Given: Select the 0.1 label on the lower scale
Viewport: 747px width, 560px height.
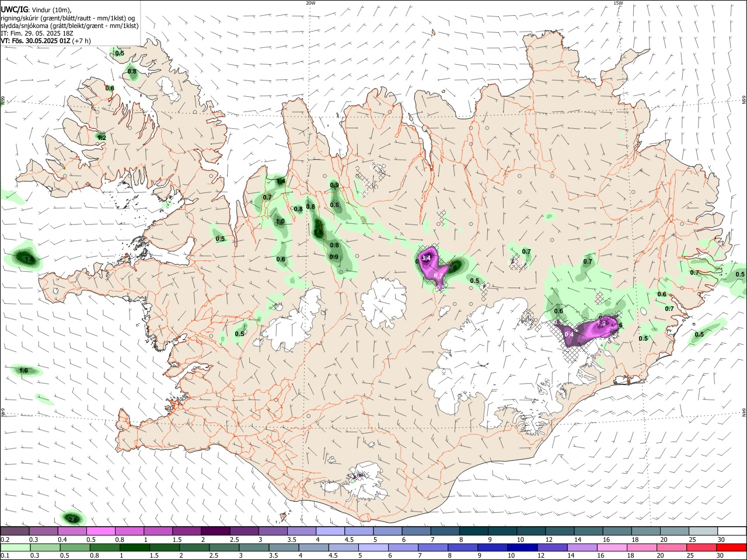Looking at the screenshot, I should [x=5, y=556].
